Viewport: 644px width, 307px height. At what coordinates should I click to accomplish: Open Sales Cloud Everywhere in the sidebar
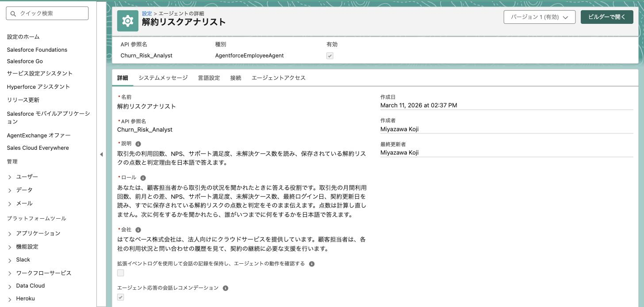(38, 148)
